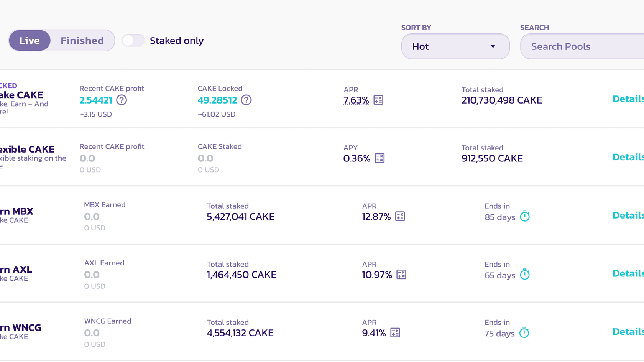Click the 75 days ends-in text

tap(499, 334)
